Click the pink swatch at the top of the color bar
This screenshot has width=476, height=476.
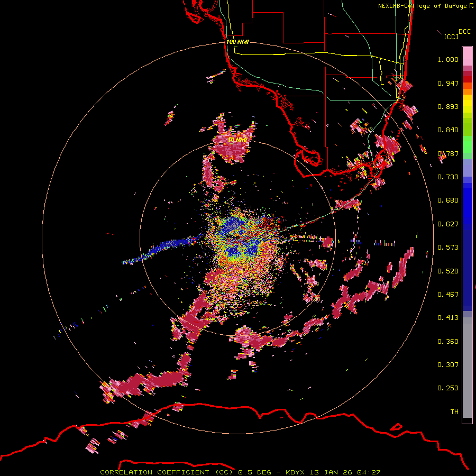tap(467, 57)
